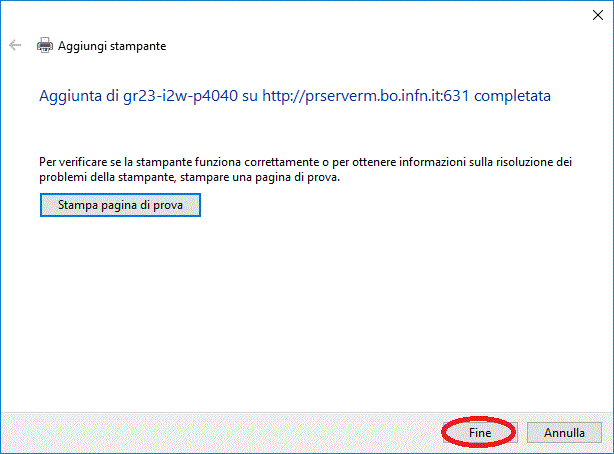Click the paragraph starting 'Per verificare se la stampante'

point(305,169)
